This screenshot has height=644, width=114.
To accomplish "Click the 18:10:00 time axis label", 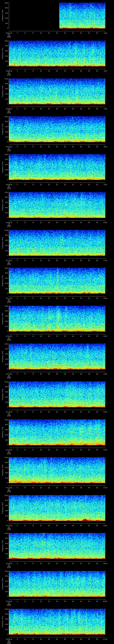I will (x=9, y=260).
